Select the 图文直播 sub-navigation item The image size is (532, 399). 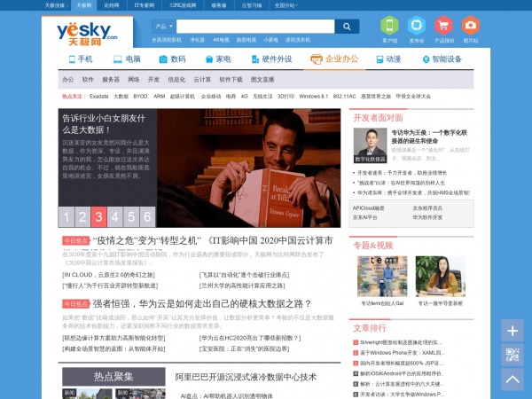(262, 80)
